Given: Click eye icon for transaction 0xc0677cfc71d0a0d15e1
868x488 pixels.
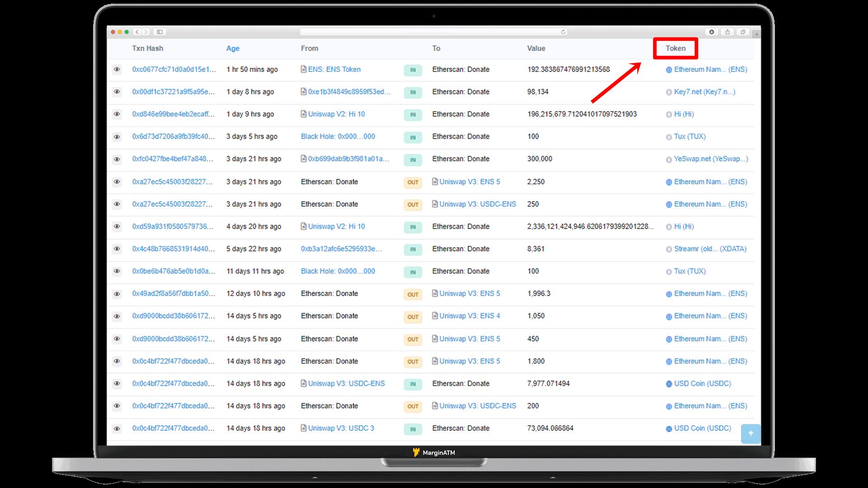Looking at the screenshot, I should point(117,70).
